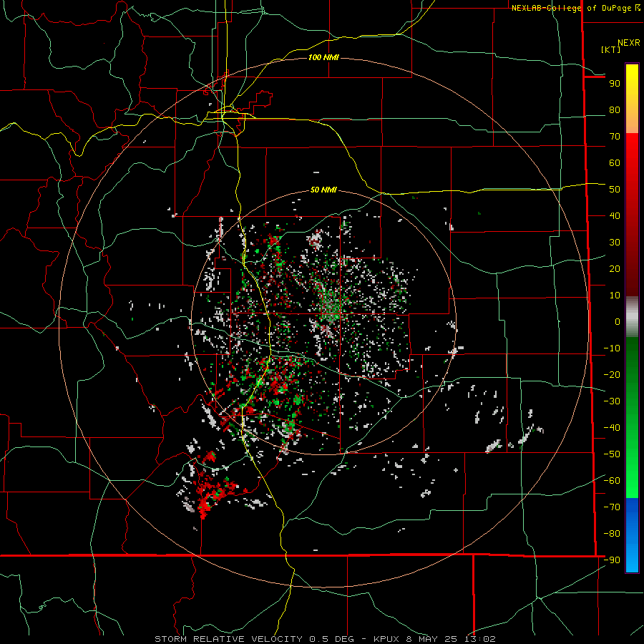Click the 50 NMI range ring label

pyautogui.click(x=323, y=190)
